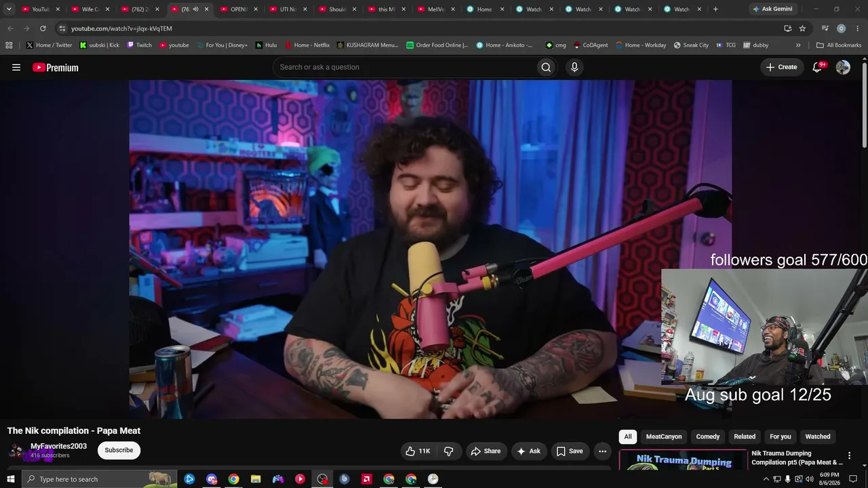Open the Hulu bookmark
This screenshot has height=488, width=868.
[266, 45]
